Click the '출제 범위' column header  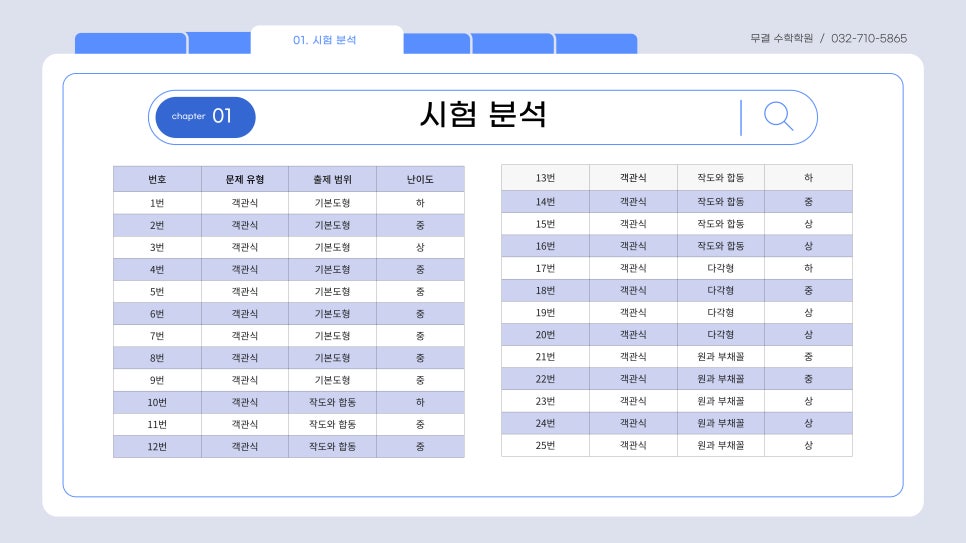332,179
